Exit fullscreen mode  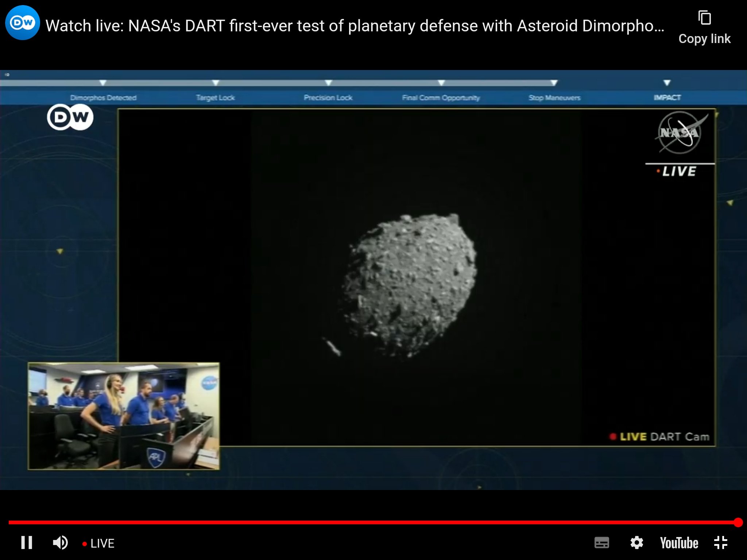pyautogui.click(x=721, y=543)
